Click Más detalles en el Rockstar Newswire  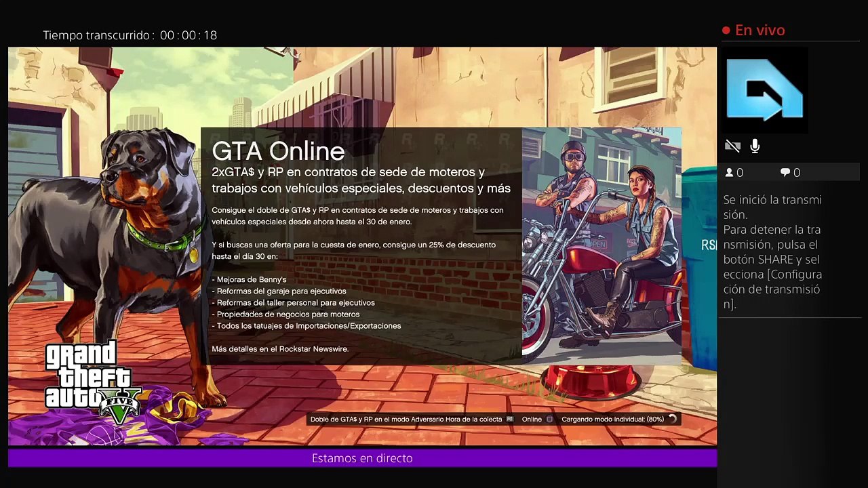click(280, 349)
